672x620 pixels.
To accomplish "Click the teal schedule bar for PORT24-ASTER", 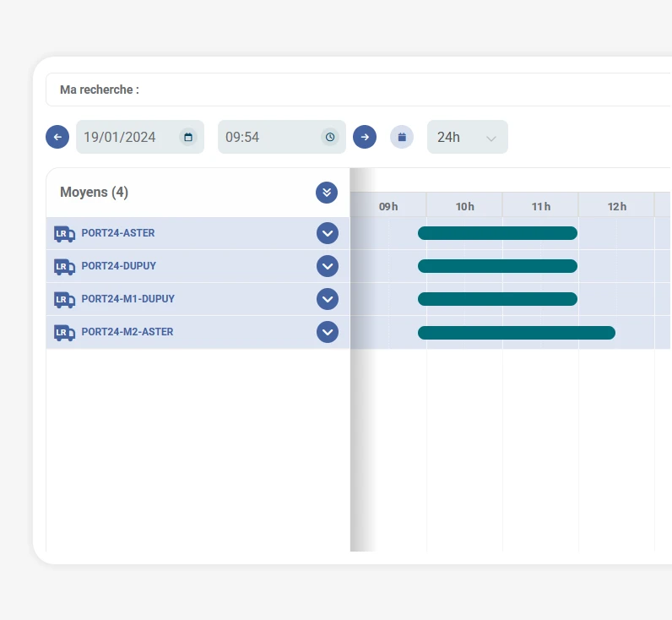I will click(497, 233).
